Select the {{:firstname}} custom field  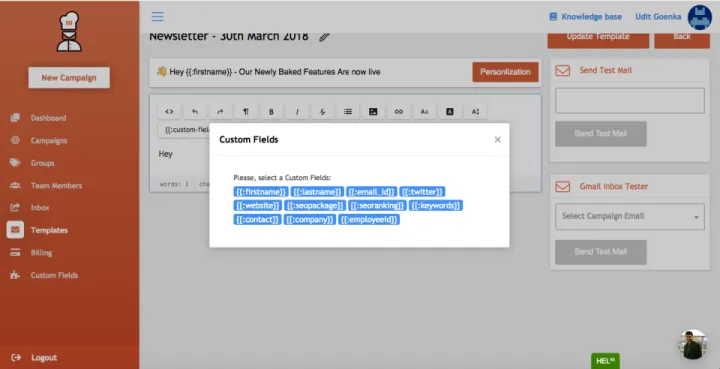coord(260,192)
